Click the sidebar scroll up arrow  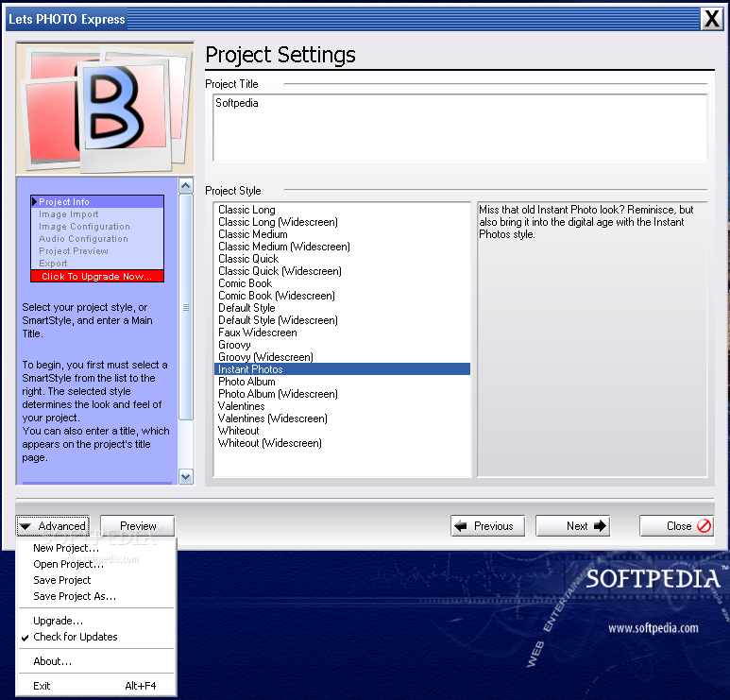tap(186, 186)
